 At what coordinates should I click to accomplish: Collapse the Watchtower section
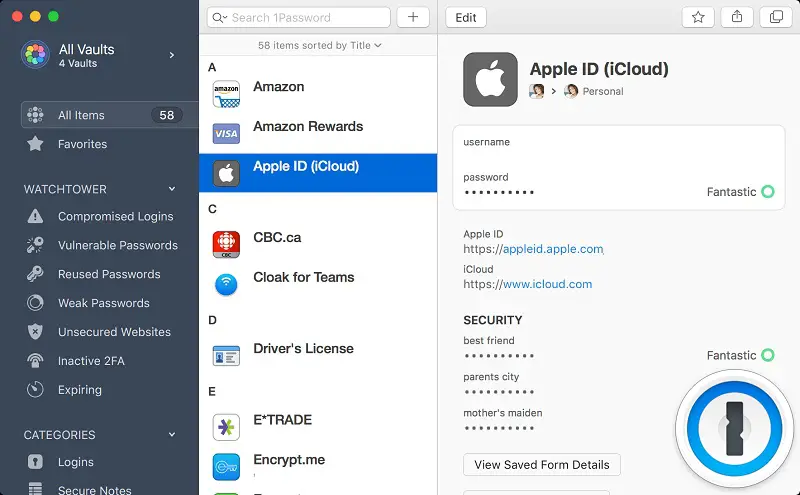[x=172, y=189]
